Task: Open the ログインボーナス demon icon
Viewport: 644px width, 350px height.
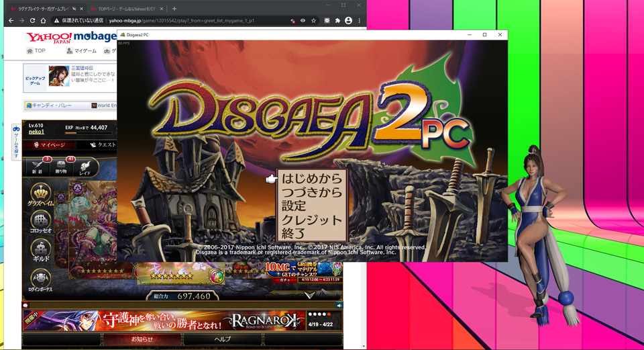Action: 40,280
